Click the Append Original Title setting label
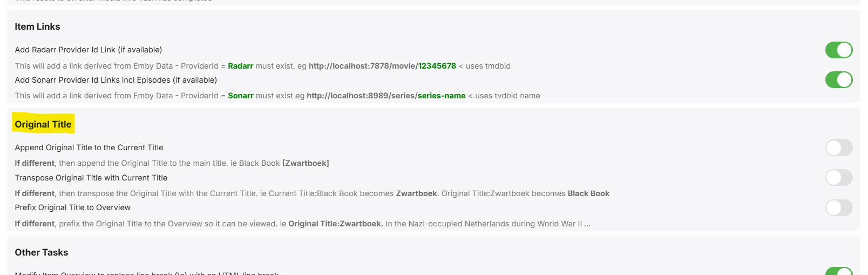Viewport: 868px width, 275px height. (89, 147)
